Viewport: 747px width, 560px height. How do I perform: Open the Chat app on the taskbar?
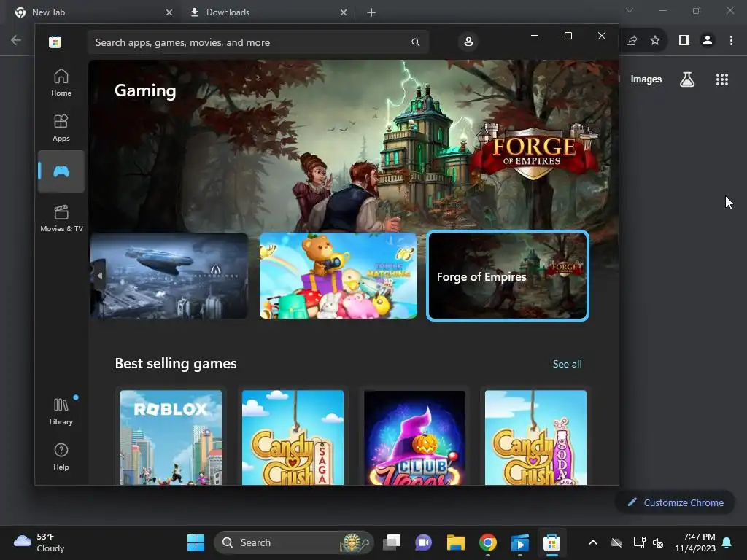(424, 542)
